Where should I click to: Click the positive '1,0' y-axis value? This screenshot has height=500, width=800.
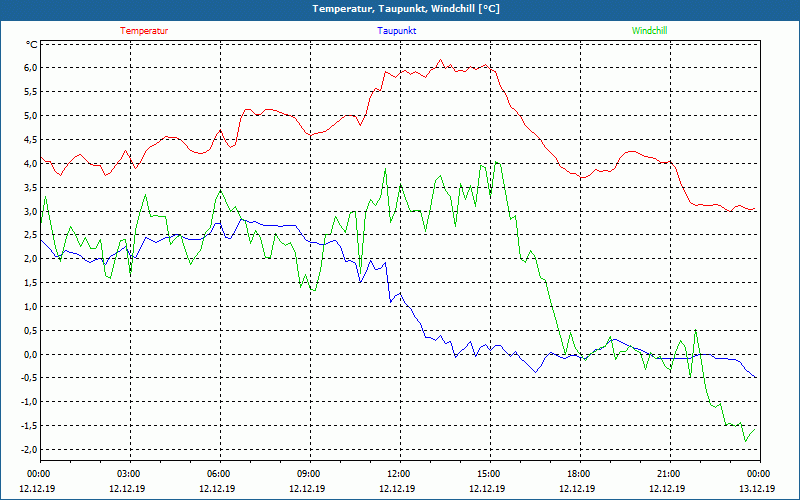(31, 307)
